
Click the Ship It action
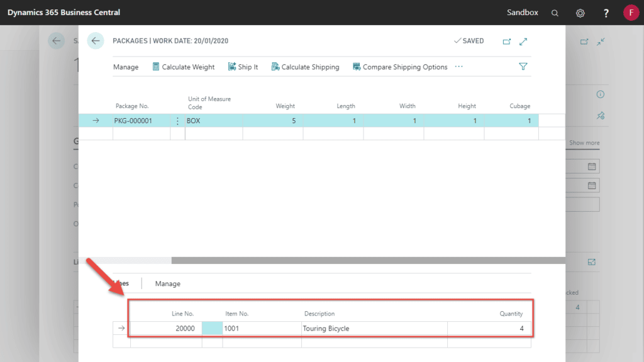point(243,67)
